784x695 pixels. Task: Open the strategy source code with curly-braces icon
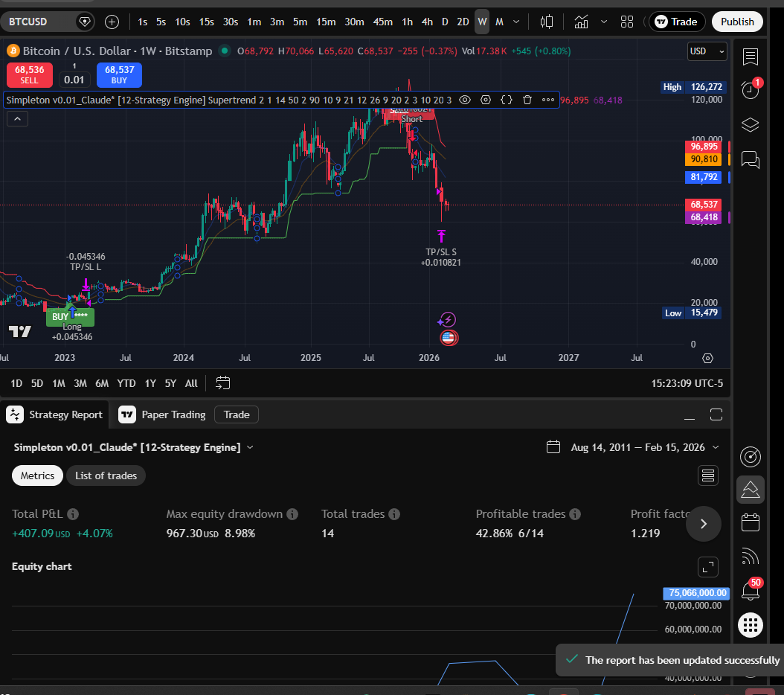(505, 99)
